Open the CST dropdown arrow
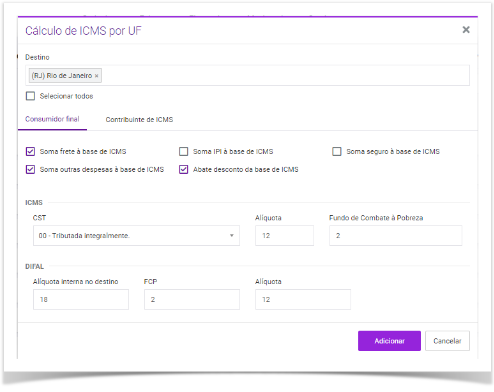 (x=232, y=236)
